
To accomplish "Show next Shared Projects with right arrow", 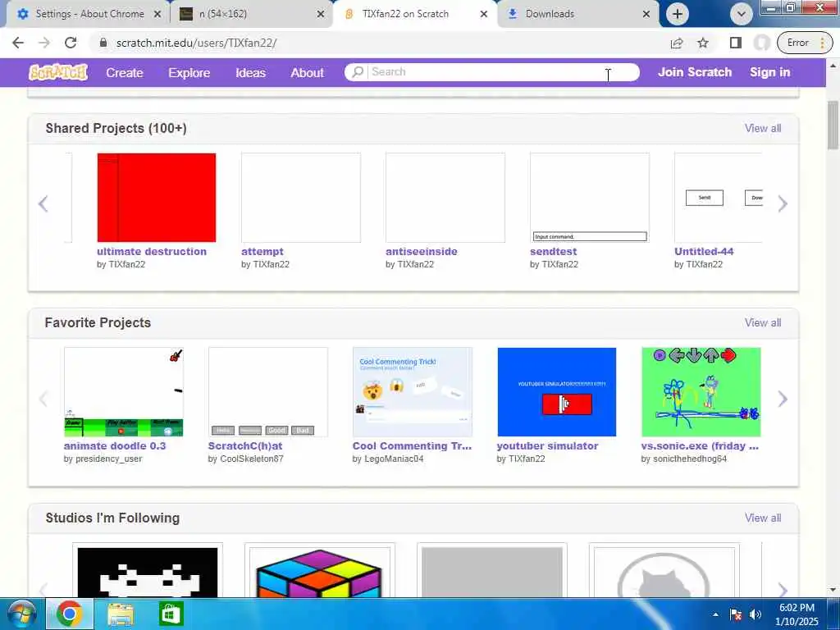I will pyautogui.click(x=783, y=203).
